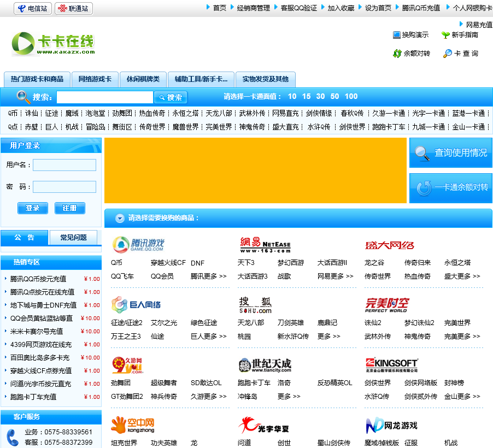Click the 注册 register button
Image resolution: width=493 pixels, height=448 pixels.
pyautogui.click(x=70, y=208)
